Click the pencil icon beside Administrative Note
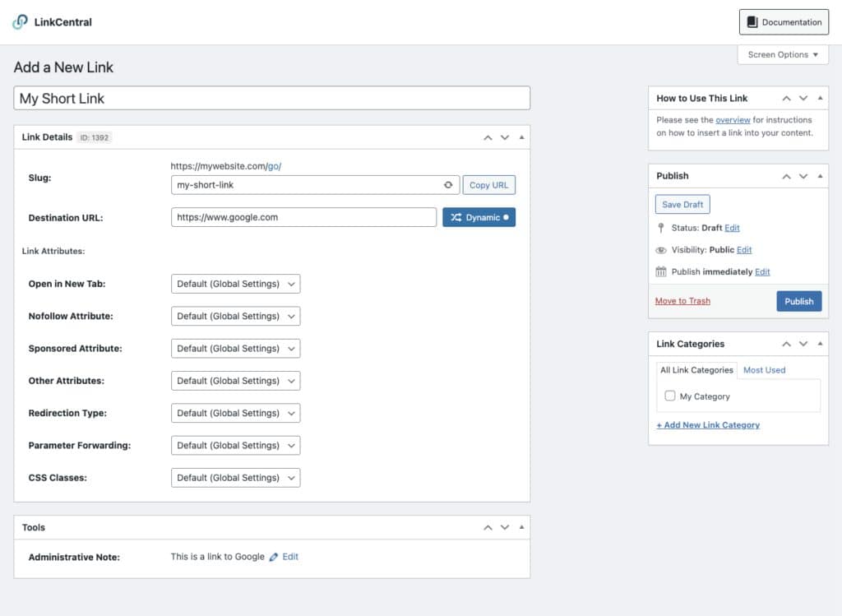The height and width of the screenshot is (616, 842). (x=274, y=557)
